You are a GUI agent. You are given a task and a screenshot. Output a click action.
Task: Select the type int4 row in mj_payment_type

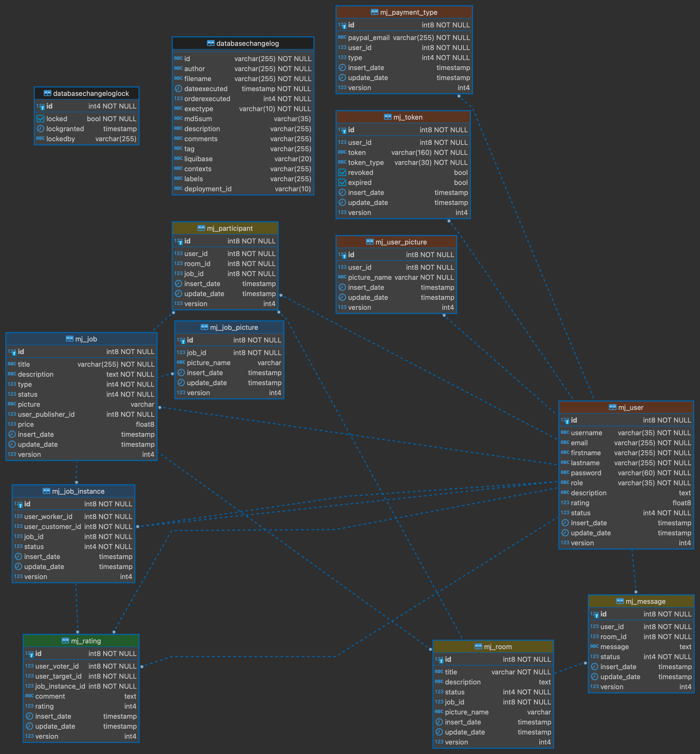pyautogui.click(x=404, y=58)
